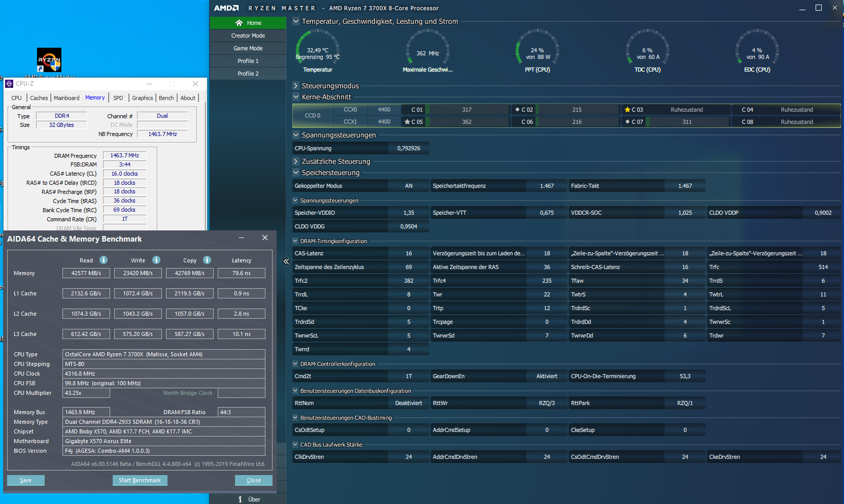Click the info icon next to Copy
The height and width of the screenshot is (504, 844).
click(x=207, y=260)
